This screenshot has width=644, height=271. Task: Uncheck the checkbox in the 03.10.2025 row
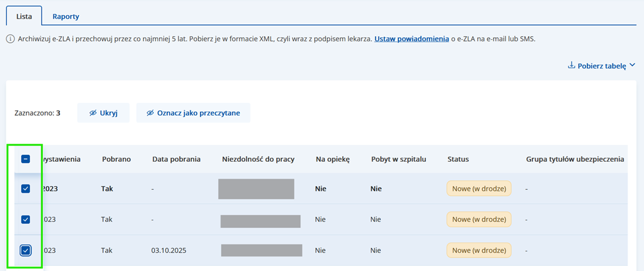pos(25,251)
